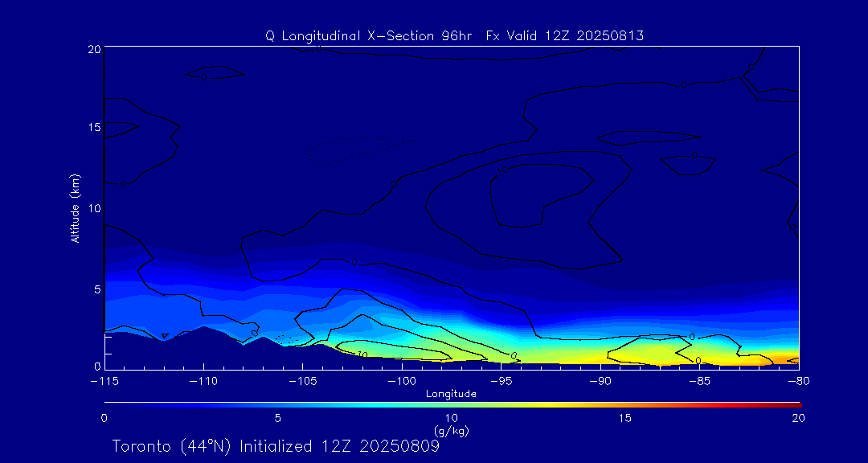Click longitude tick label −115
868x463 pixels.
[104, 382]
